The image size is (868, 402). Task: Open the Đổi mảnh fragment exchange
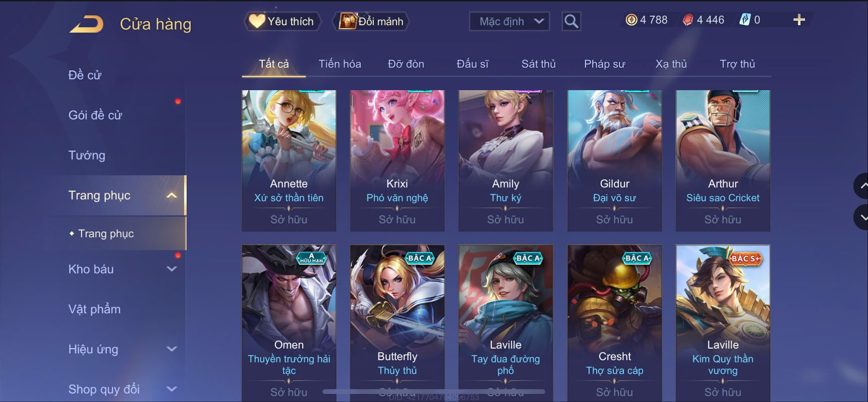[371, 21]
